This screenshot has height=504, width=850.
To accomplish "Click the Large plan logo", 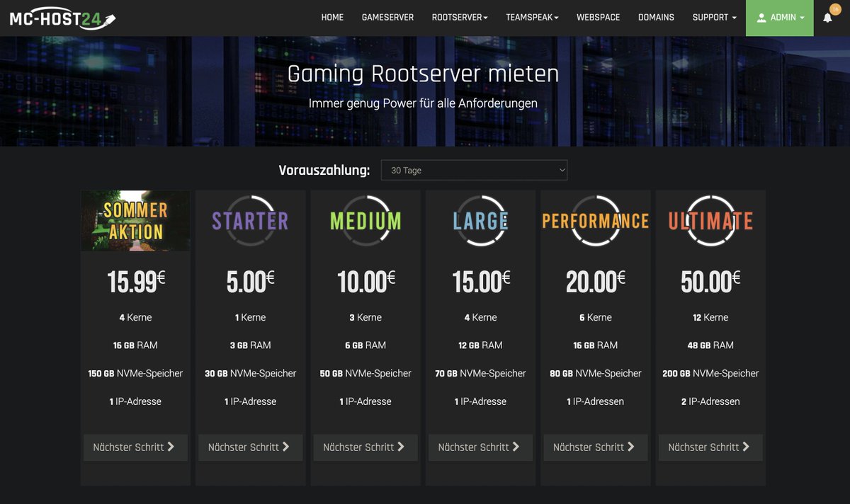I will tap(480, 221).
